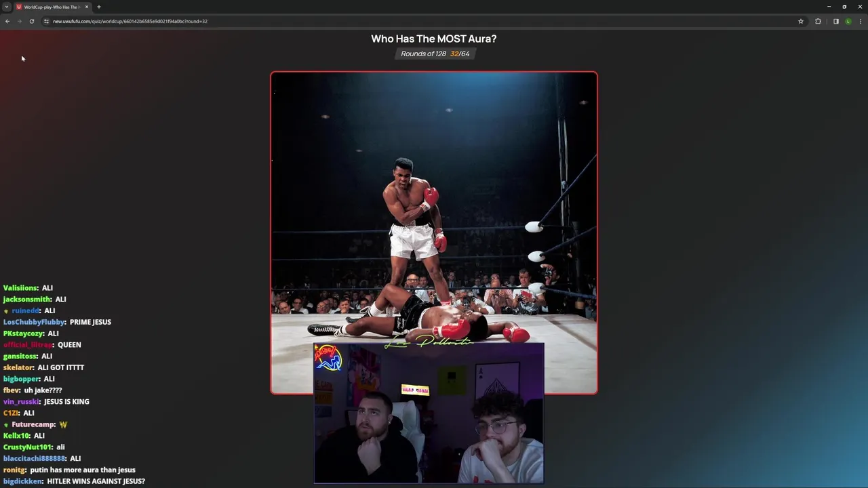The height and width of the screenshot is (488, 868).
Task: Bookmark this page with the star
Action: click(x=801, y=21)
